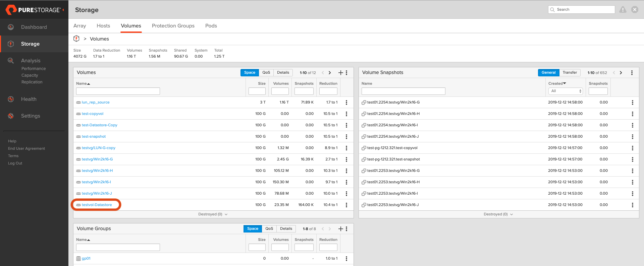Switch to Protection Groups tab
Screen dimensions: 644x266
173,26
